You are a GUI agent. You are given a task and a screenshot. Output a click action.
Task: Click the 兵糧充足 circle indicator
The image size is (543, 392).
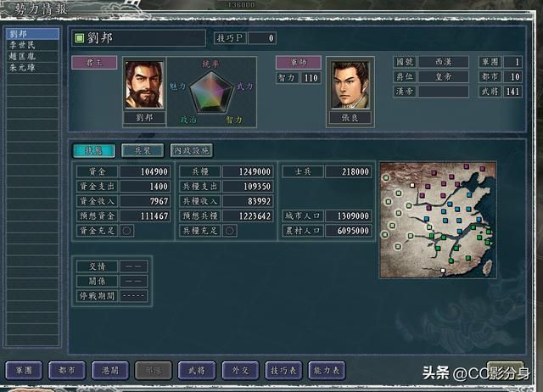(230, 231)
